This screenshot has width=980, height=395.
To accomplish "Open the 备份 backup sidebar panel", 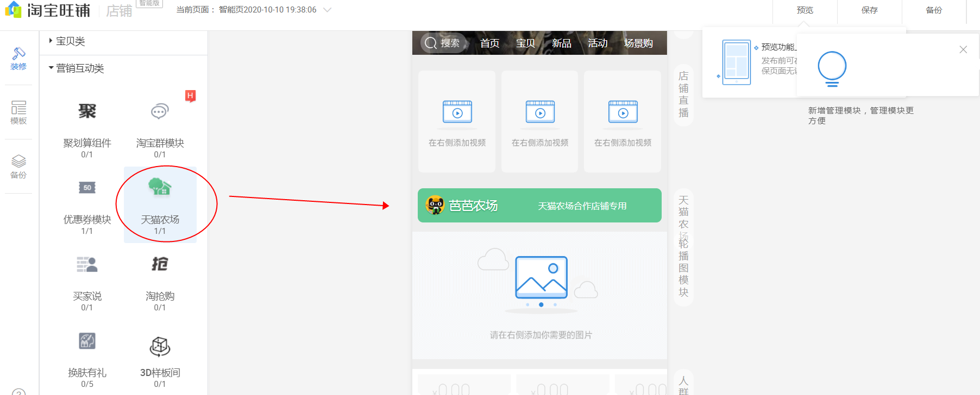I will 18,167.
